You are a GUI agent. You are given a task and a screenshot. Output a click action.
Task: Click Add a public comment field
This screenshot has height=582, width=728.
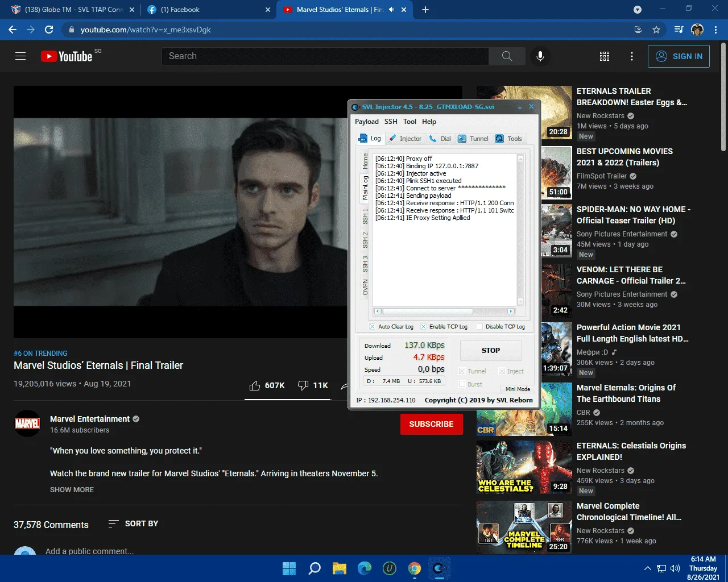click(89, 551)
